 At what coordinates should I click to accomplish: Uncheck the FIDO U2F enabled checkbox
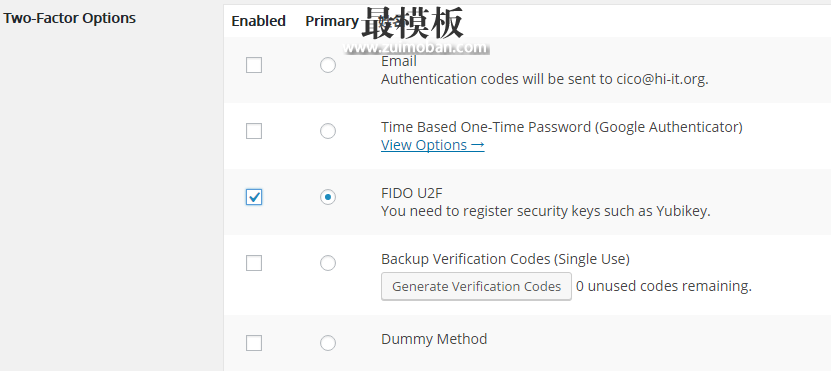tap(254, 197)
